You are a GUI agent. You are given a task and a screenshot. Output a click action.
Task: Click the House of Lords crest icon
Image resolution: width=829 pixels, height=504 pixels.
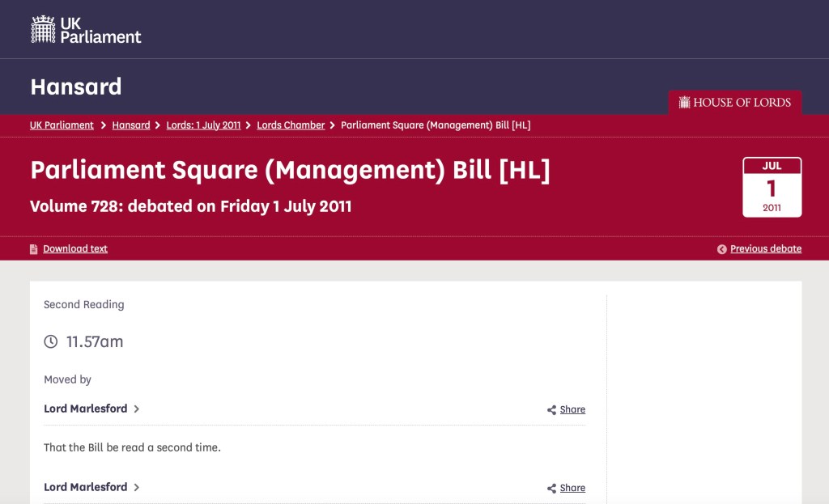(684, 103)
